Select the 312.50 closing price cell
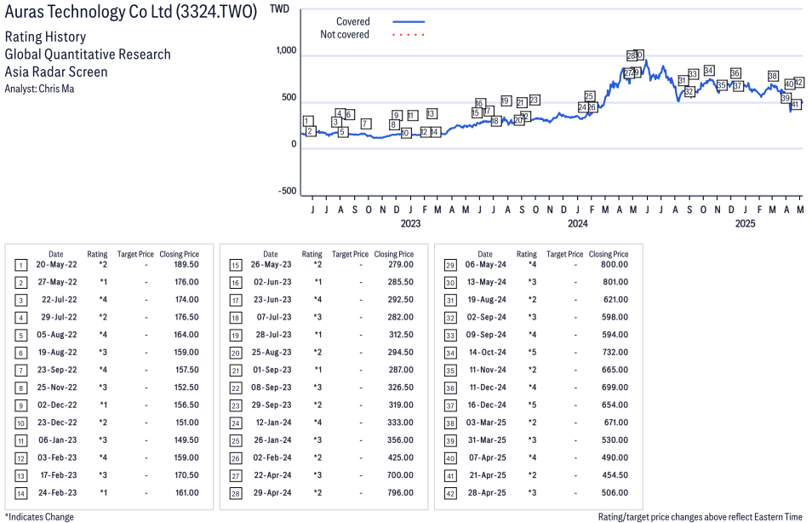 tap(402, 335)
